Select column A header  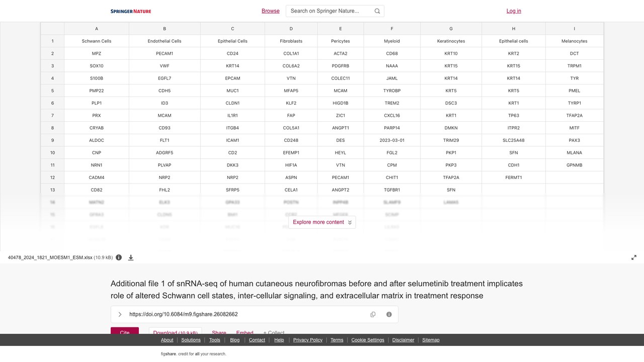click(x=97, y=29)
